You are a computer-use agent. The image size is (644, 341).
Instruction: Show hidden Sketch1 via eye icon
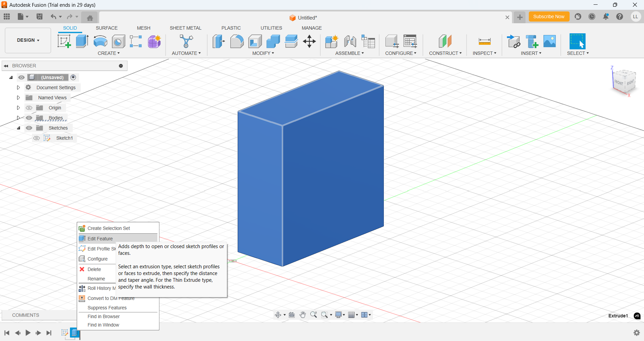(37, 138)
